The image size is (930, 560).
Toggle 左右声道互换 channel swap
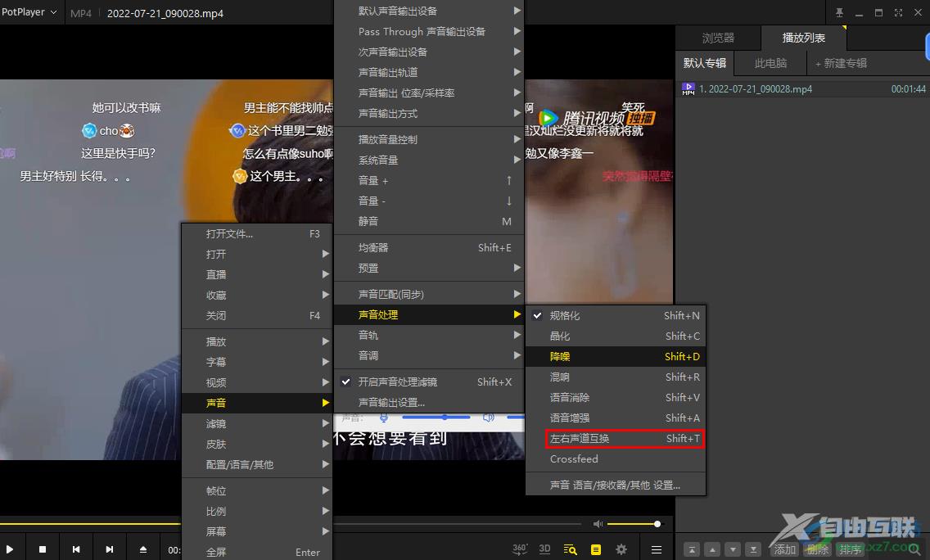(625, 438)
